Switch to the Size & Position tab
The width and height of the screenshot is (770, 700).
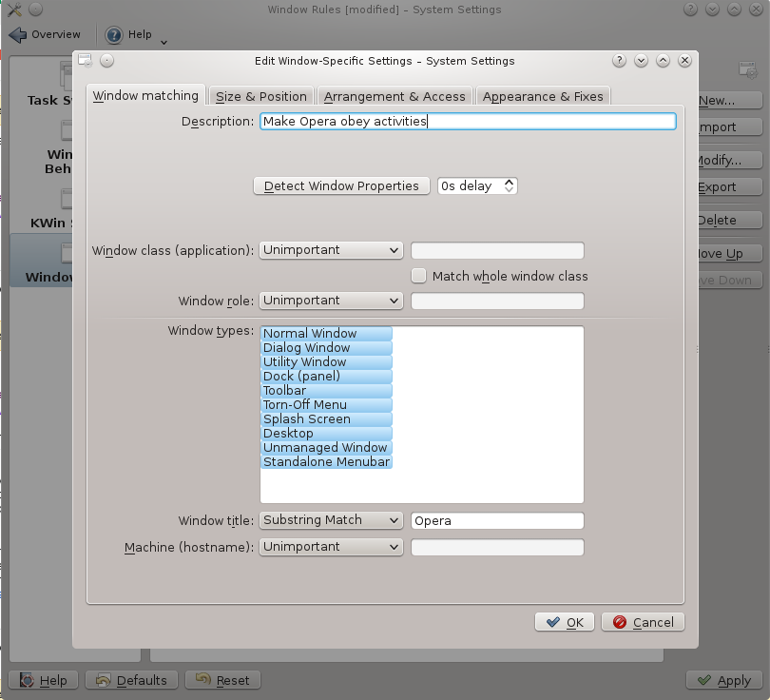[261, 96]
